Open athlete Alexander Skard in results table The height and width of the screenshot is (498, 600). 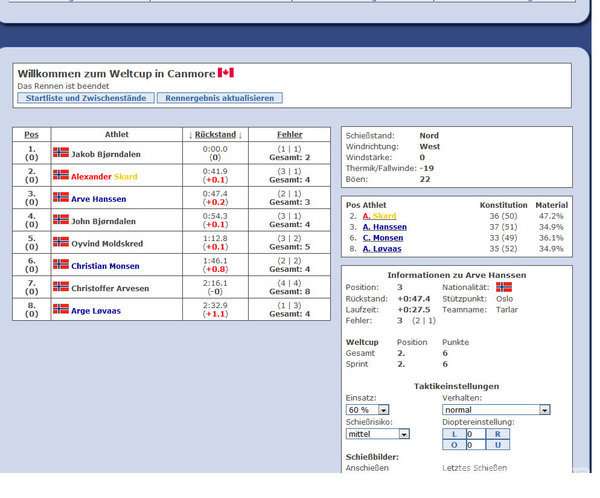tap(104, 176)
